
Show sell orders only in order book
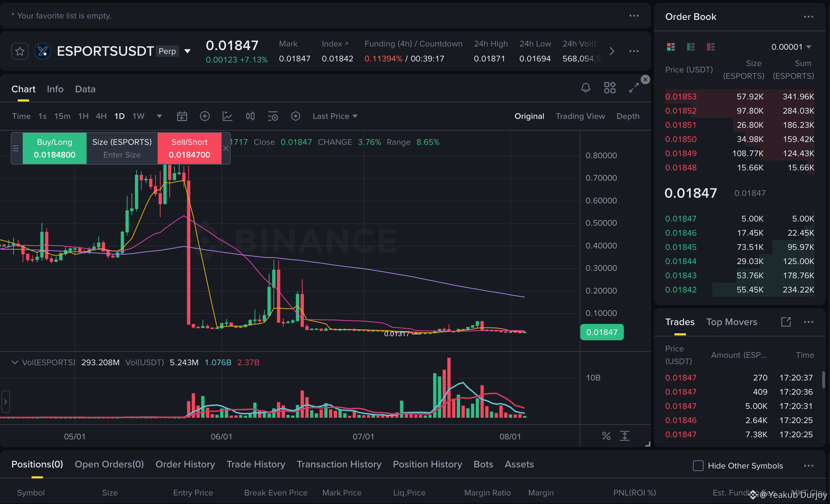pyautogui.click(x=711, y=47)
